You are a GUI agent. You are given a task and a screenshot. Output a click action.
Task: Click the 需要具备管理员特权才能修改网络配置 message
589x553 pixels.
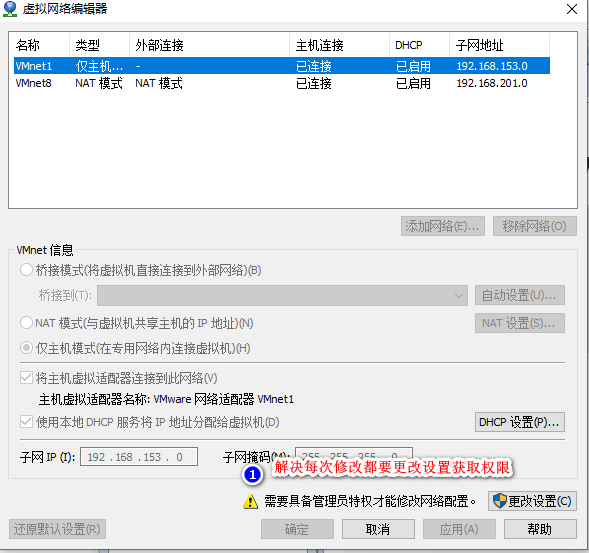370,501
